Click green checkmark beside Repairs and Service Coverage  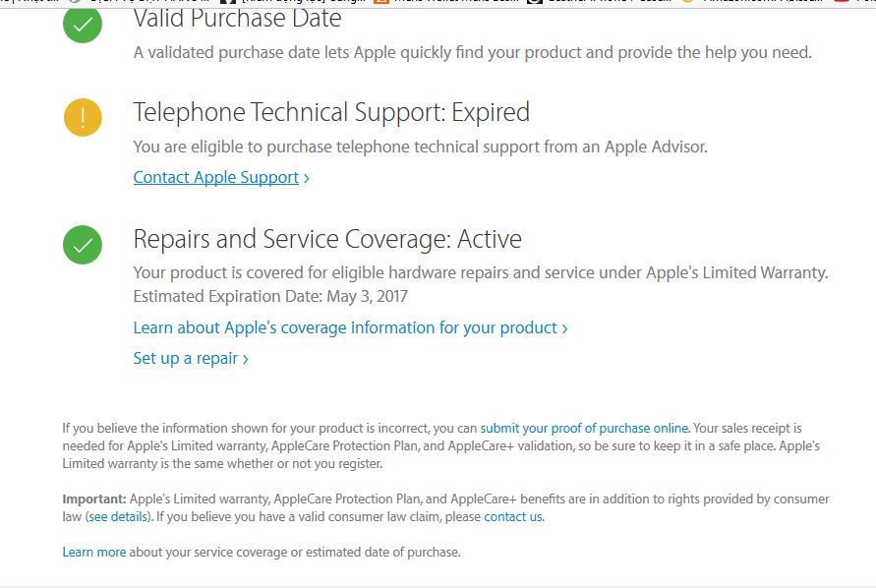coord(83,244)
